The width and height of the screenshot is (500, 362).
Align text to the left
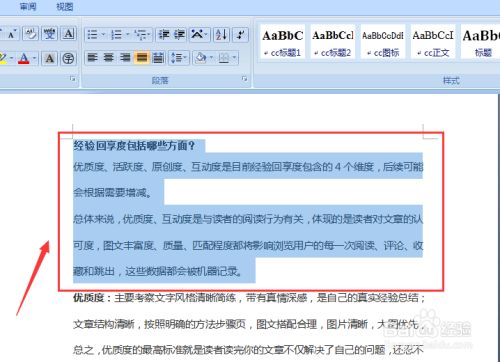(92, 58)
